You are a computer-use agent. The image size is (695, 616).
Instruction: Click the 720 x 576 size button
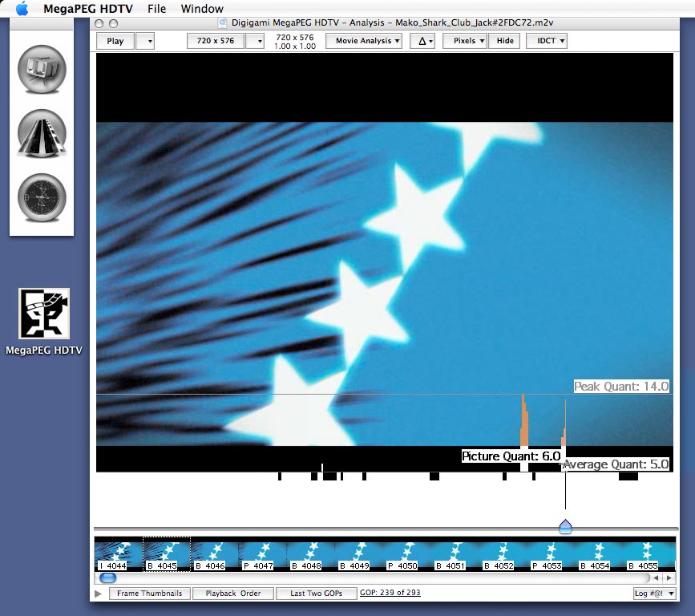tap(216, 41)
